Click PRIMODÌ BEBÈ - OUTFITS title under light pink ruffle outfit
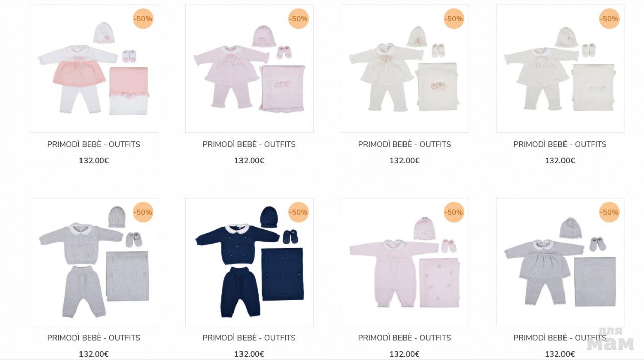 click(x=249, y=144)
